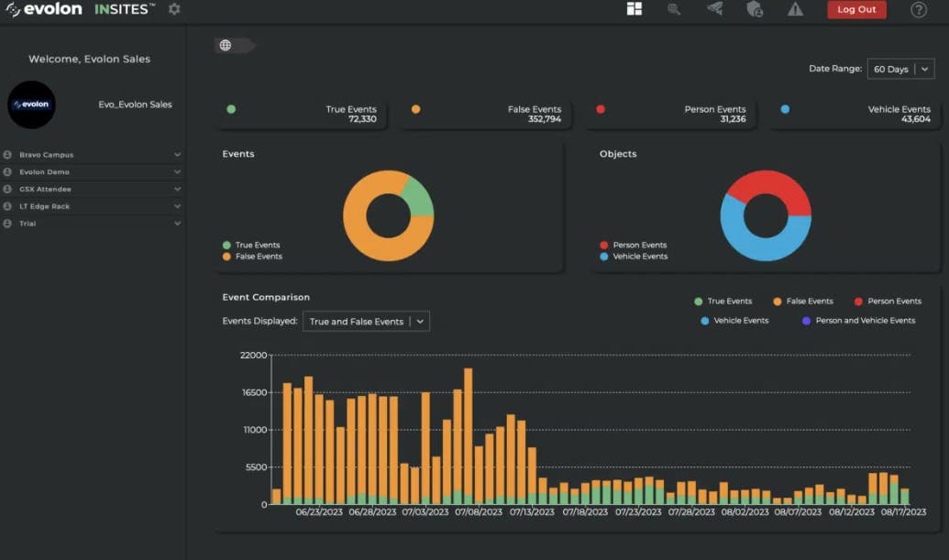
Task: Open the dashboard grid view icon
Action: (x=634, y=9)
